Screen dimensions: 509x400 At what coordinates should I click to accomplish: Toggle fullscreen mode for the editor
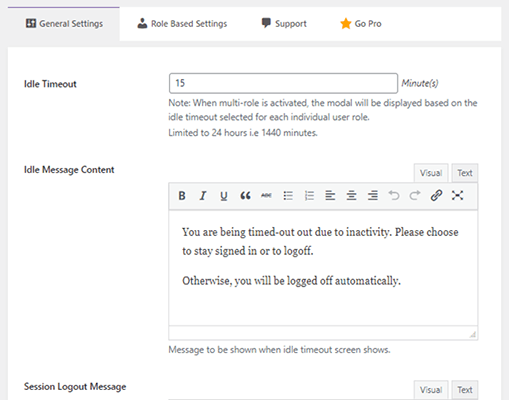[x=457, y=196]
